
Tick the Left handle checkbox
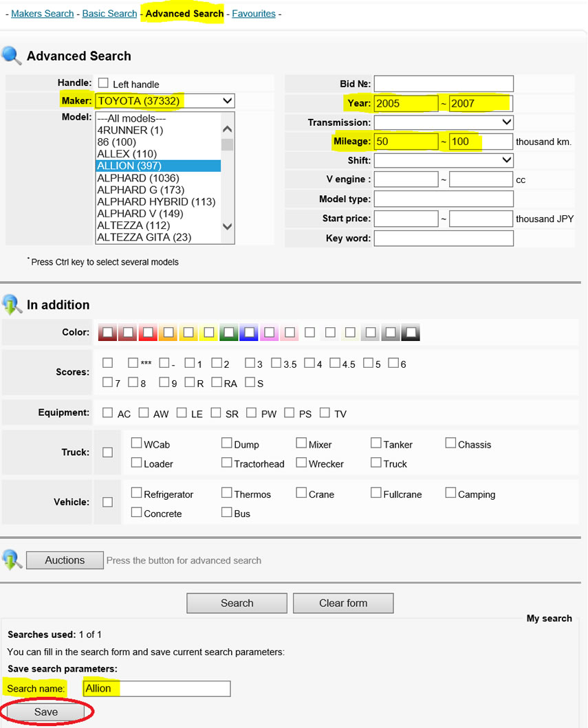(x=103, y=83)
